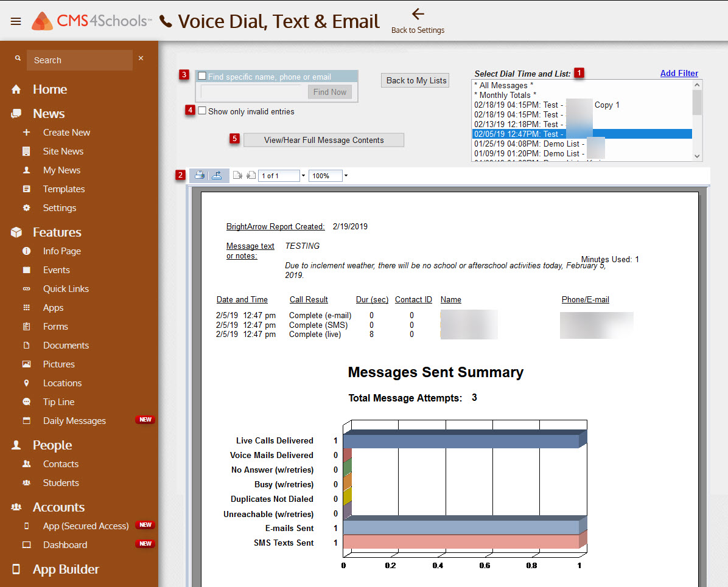Click the Forms clipboard icon

[26, 327]
